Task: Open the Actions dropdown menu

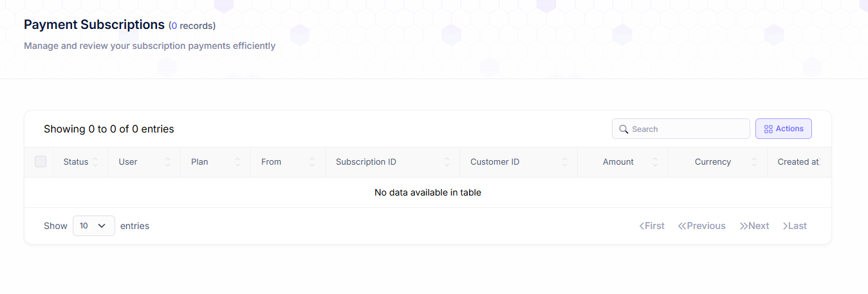Action: click(x=783, y=129)
